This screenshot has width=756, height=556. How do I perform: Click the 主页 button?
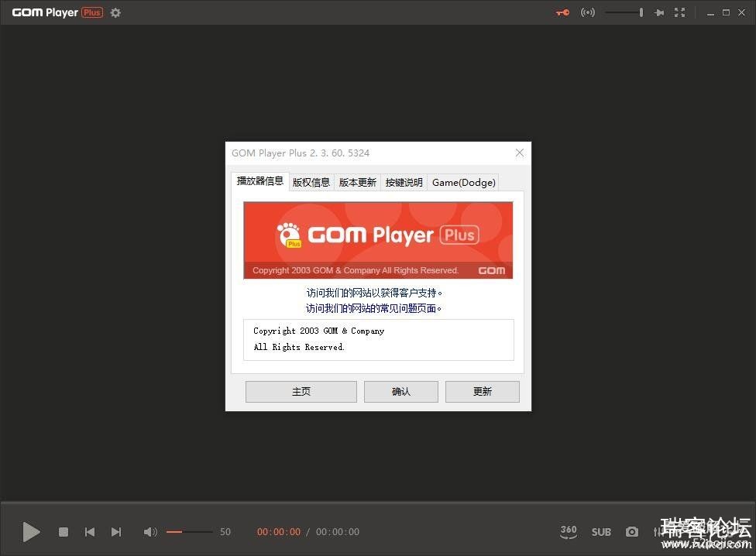click(x=301, y=391)
